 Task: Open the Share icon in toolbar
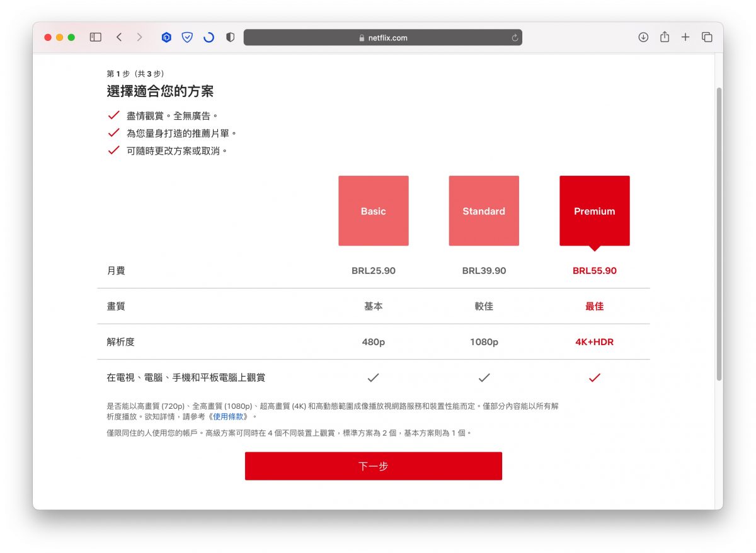(x=665, y=37)
